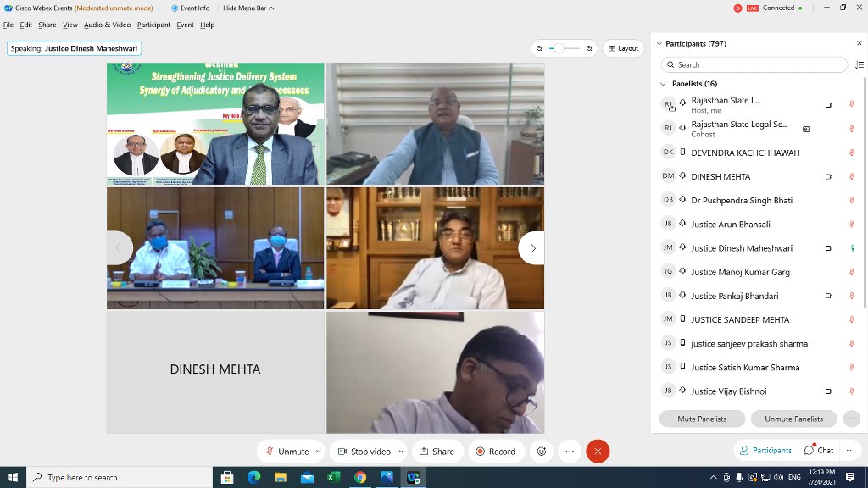Open Google Chrome from taskbar
Viewport: 868px width, 488px height.
[360, 477]
